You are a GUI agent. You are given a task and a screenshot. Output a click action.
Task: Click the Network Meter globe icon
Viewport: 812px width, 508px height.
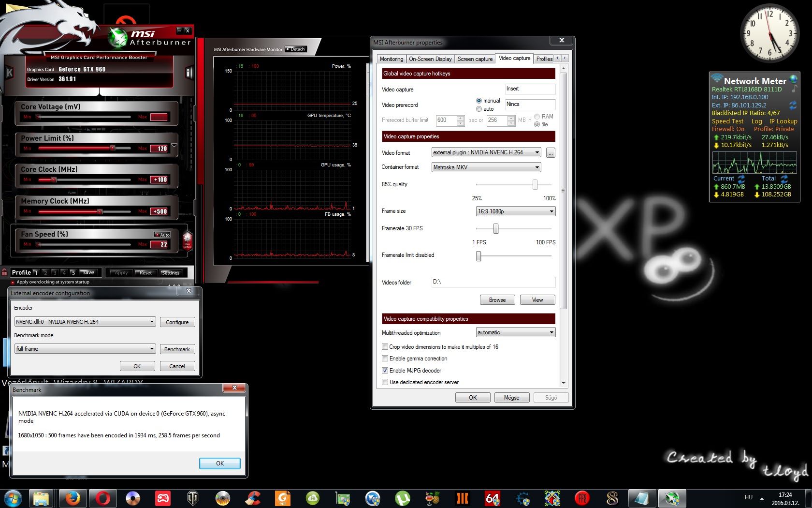click(x=793, y=79)
